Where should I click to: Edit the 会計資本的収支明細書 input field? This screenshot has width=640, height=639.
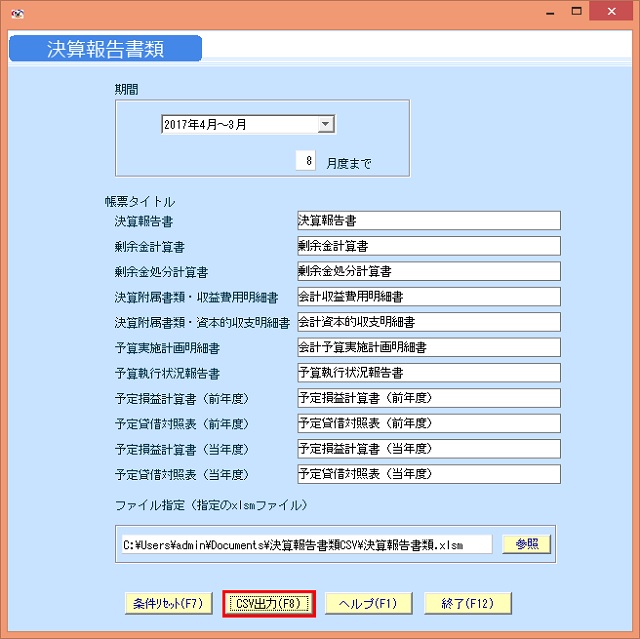click(x=429, y=322)
